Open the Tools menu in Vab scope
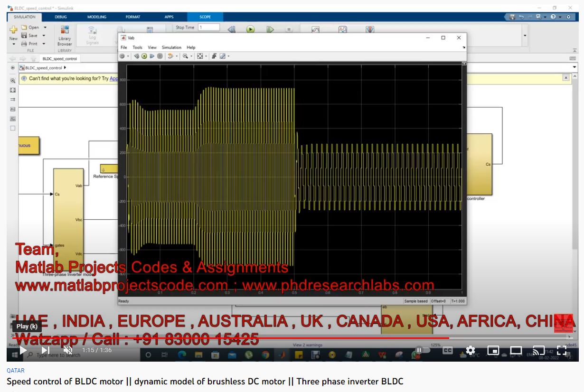The height and width of the screenshot is (392, 584). click(137, 47)
